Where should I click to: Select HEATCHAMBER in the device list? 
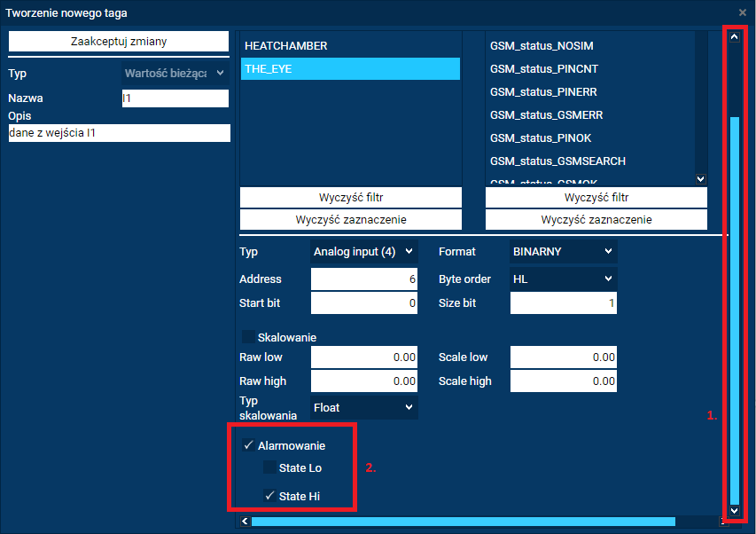coord(350,45)
